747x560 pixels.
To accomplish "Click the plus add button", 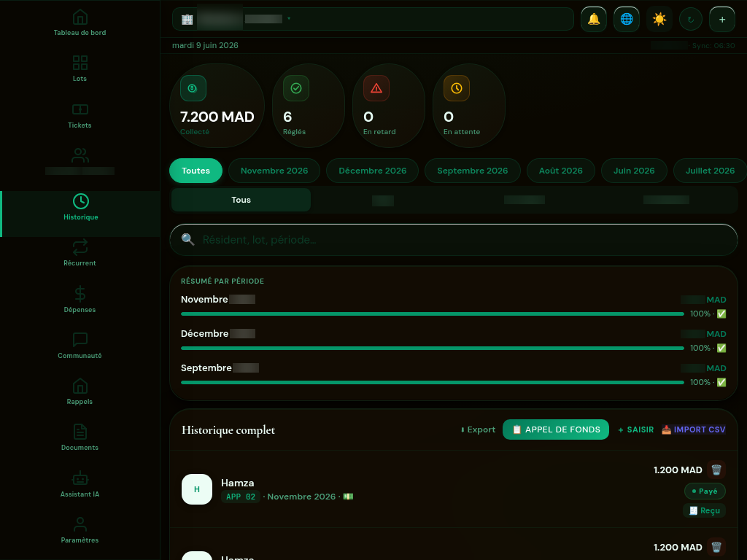I will click(x=722, y=19).
